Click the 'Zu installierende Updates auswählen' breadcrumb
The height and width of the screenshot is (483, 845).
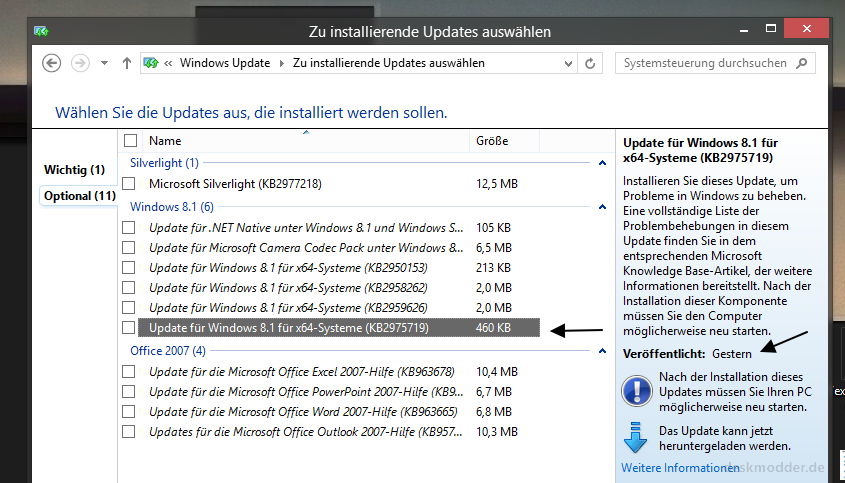click(x=389, y=63)
